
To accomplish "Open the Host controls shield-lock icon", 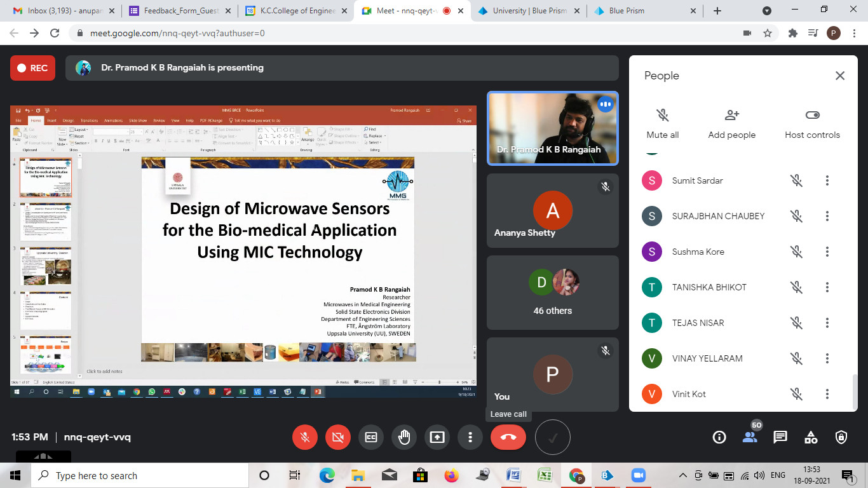I will 841,437.
